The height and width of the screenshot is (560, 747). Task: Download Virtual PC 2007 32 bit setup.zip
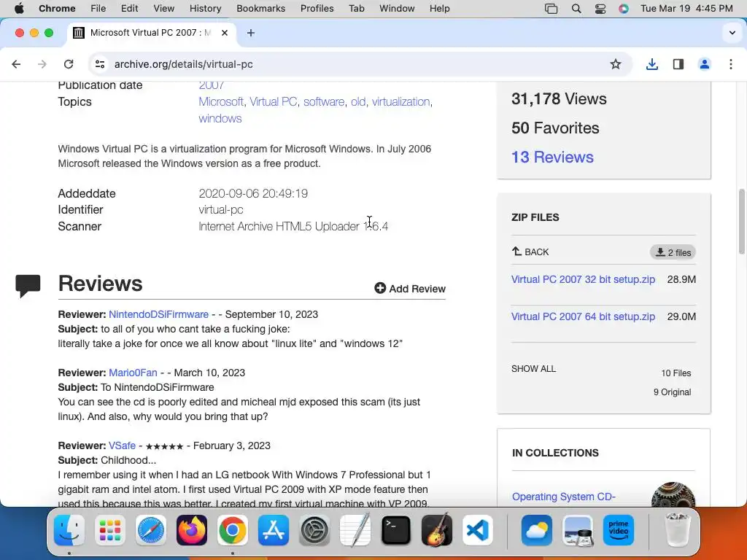pyautogui.click(x=583, y=279)
